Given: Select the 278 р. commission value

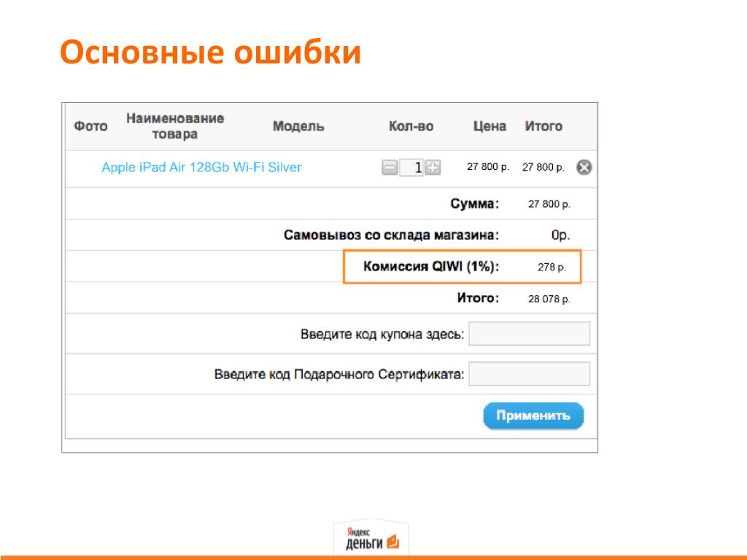Looking at the screenshot, I should point(551,267).
